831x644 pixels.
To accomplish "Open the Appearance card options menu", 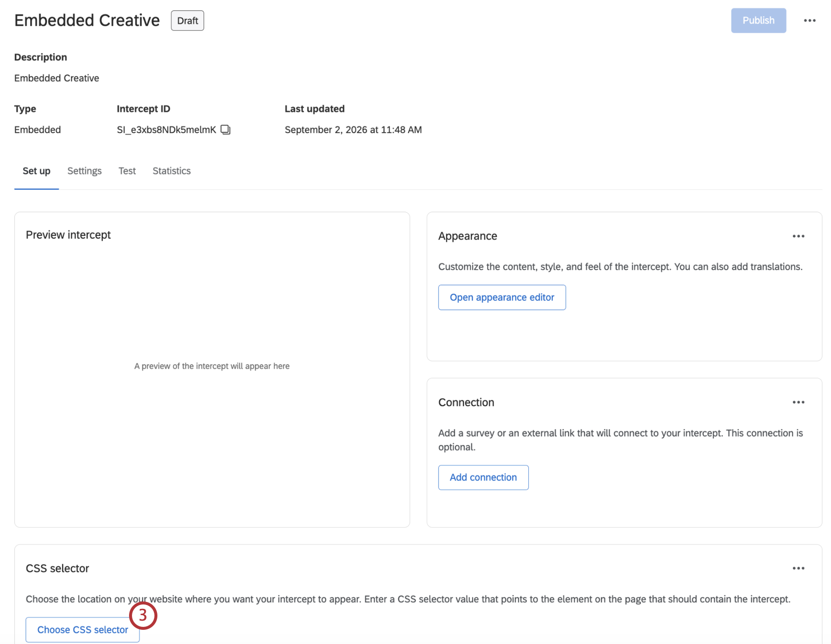I will pos(798,236).
